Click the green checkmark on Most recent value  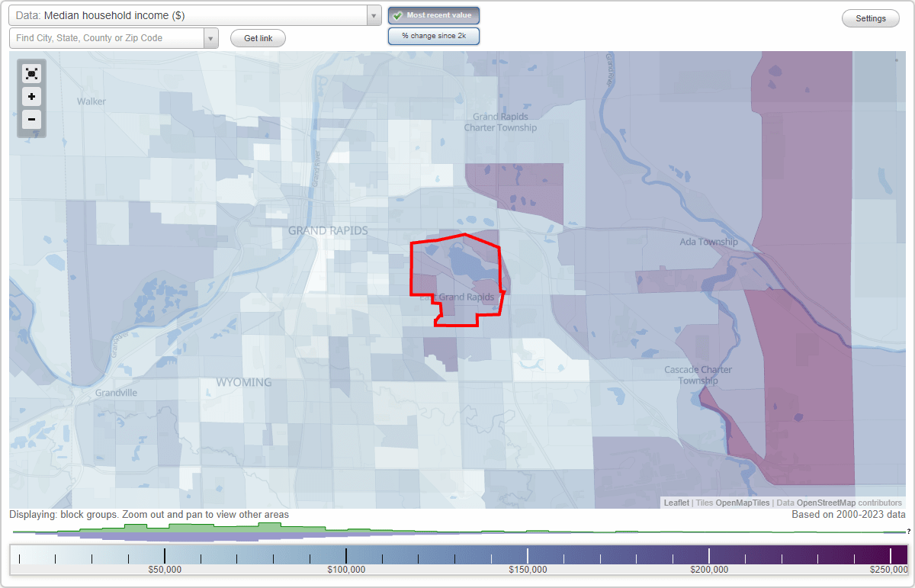(x=397, y=14)
